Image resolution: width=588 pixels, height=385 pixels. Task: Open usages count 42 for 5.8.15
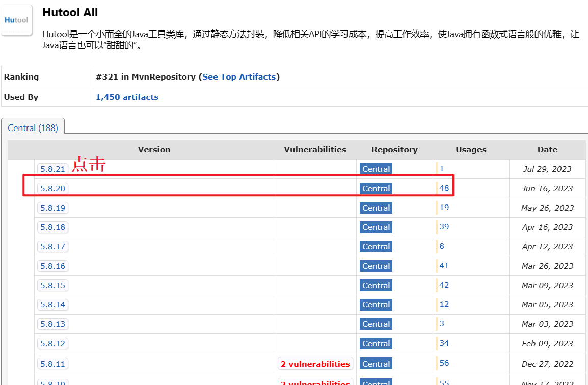tap(444, 285)
